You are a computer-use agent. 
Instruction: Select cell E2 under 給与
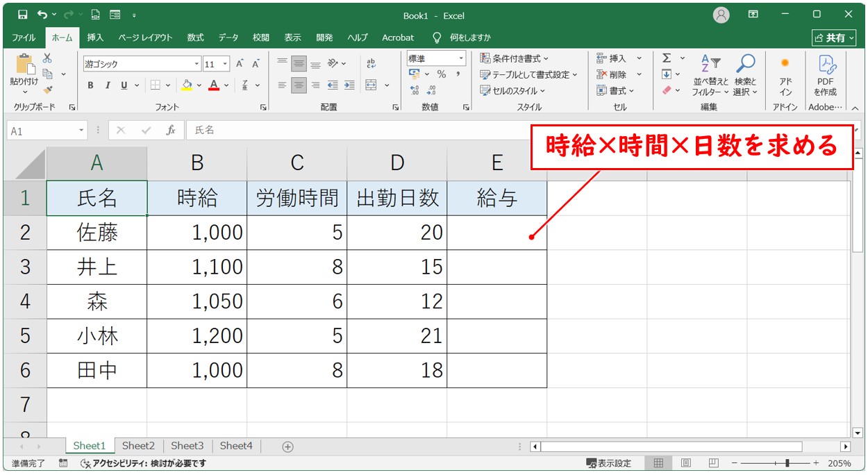click(x=497, y=233)
